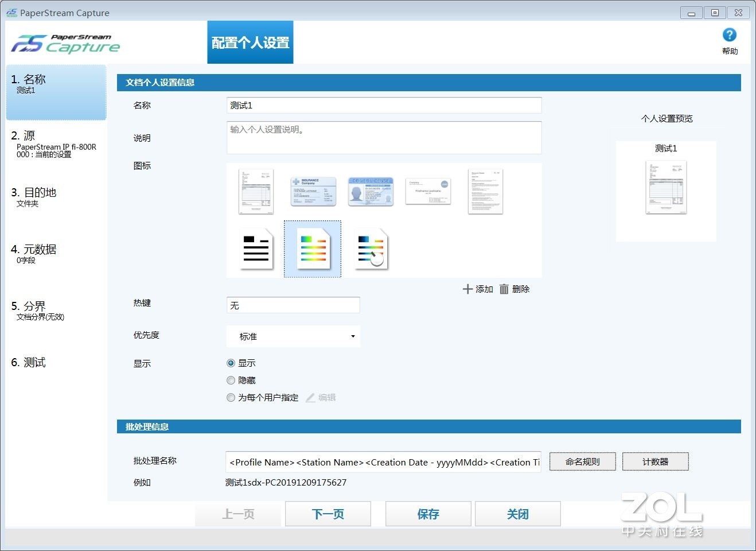Click into the 说明 description field

pyautogui.click(x=384, y=138)
